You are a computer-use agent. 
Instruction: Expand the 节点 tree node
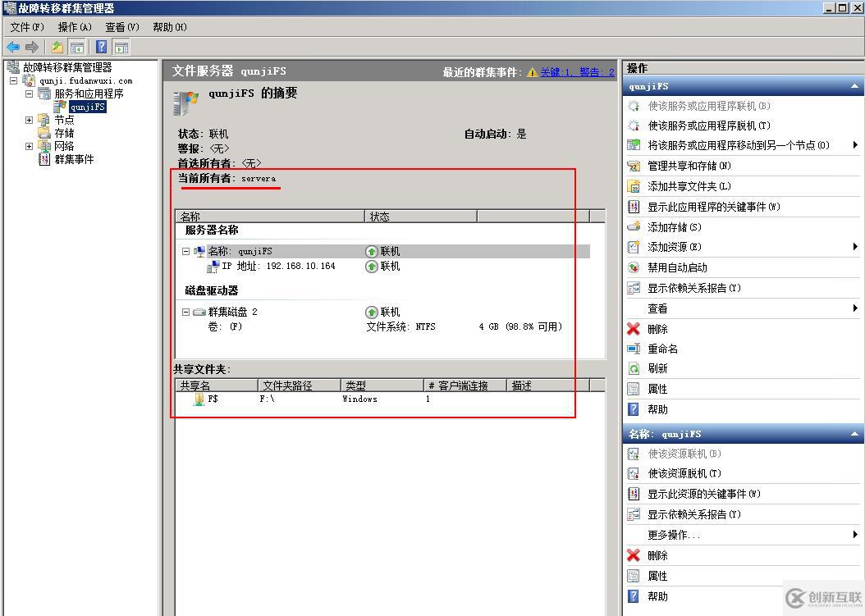coord(30,120)
